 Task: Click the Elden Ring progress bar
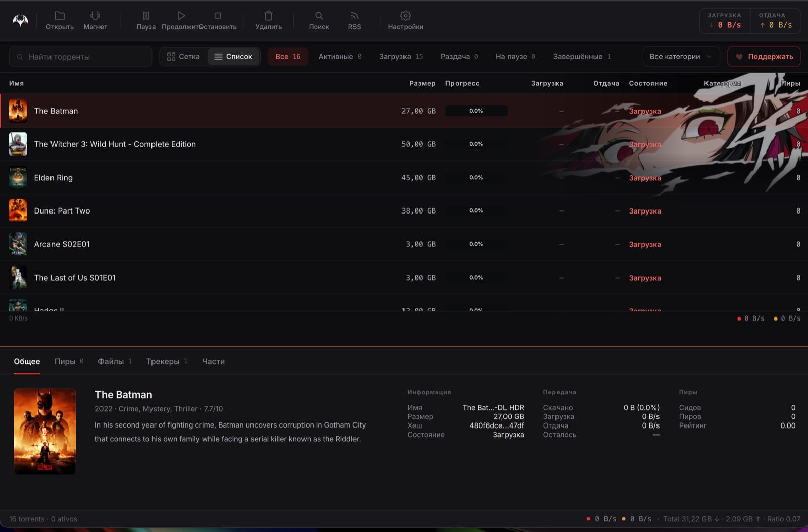(476, 177)
